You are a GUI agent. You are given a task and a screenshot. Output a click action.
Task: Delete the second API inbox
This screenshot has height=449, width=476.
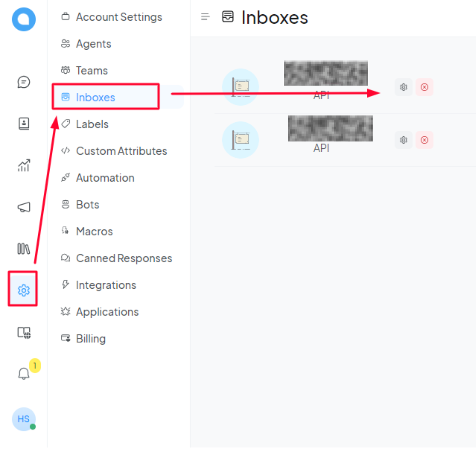(424, 140)
